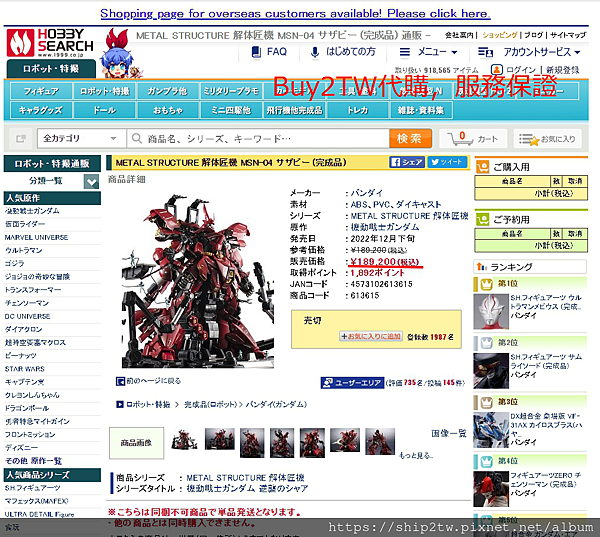Open ゴジラ in the sidebar
The width and height of the screenshot is (600, 537).
pos(15,264)
